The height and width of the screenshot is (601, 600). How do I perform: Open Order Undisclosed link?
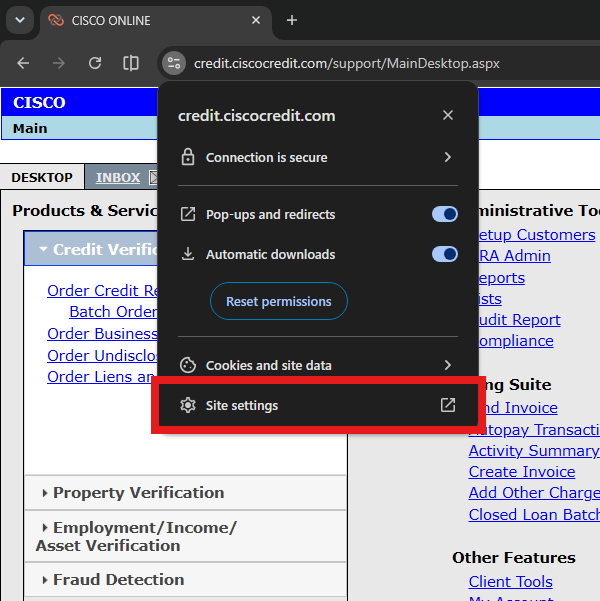tap(102, 356)
